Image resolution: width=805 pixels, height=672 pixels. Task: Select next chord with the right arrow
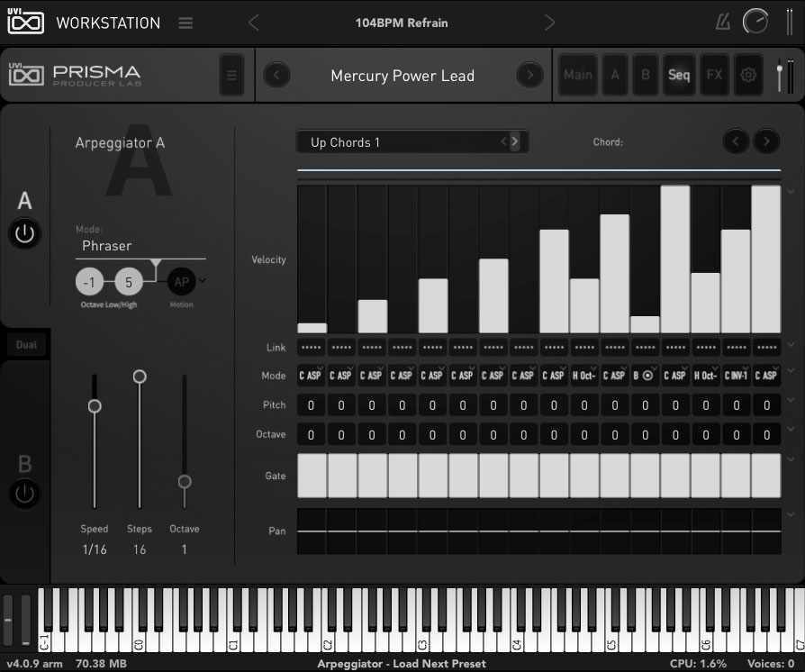point(766,141)
